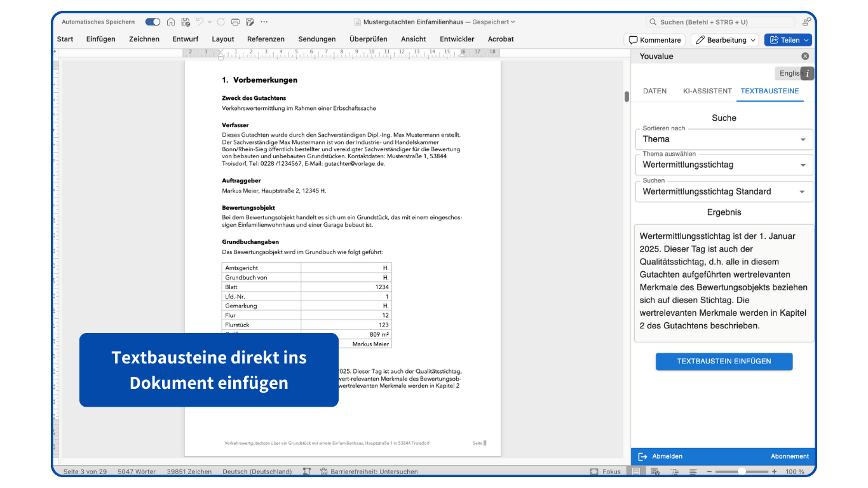The width and height of the screenshot is (868, 488).
Task: Click the TEXTBAUSTEIN EINFÜGEN button
Action: click(724, 361)
